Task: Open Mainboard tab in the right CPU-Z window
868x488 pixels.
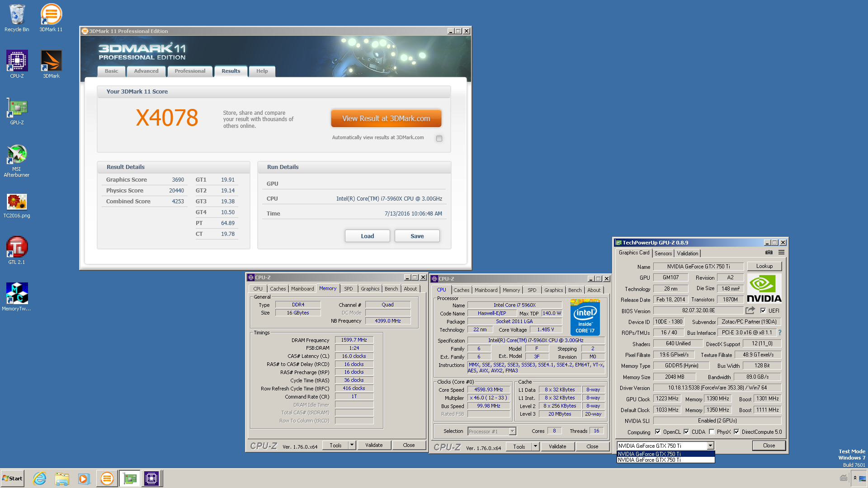Action: pos(486,290)
